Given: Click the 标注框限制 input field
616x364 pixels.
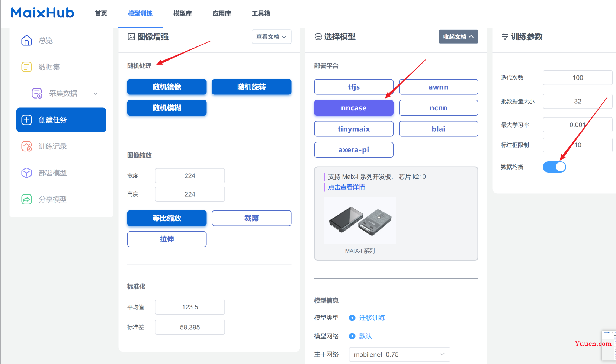Looking at the screenshot, I should [578, 145].
